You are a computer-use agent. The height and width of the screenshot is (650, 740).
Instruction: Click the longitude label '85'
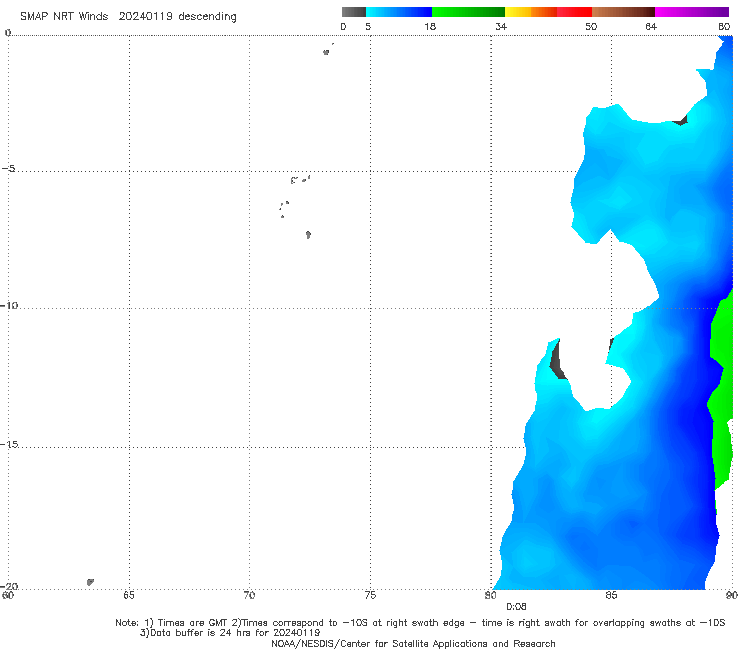coord(611,595)
